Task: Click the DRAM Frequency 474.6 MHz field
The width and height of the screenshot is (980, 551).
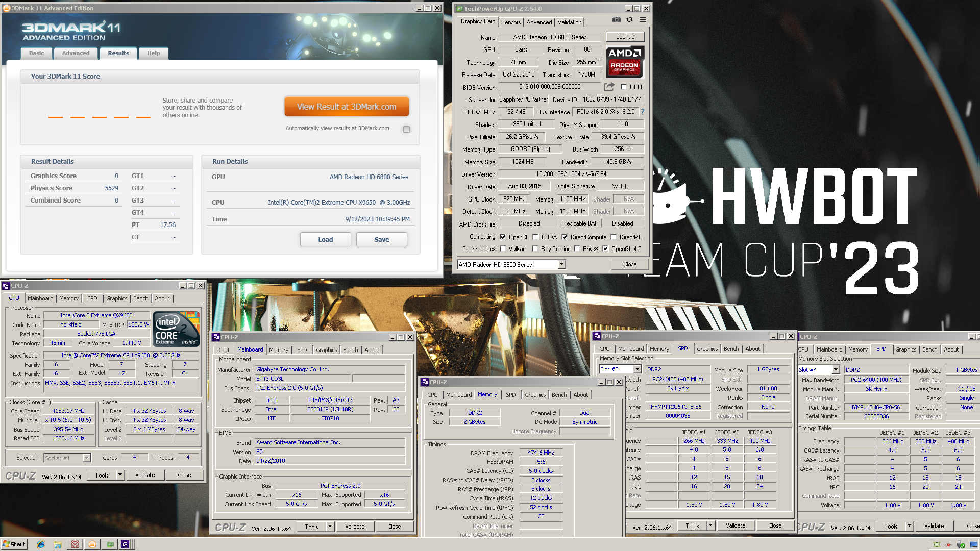Action: 541,453
